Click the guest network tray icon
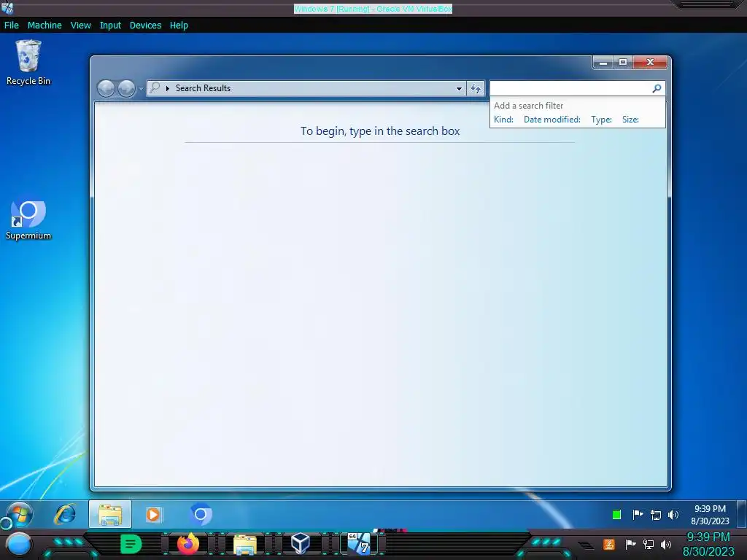This screenshot has height=560, width=747. click(656, 515)
